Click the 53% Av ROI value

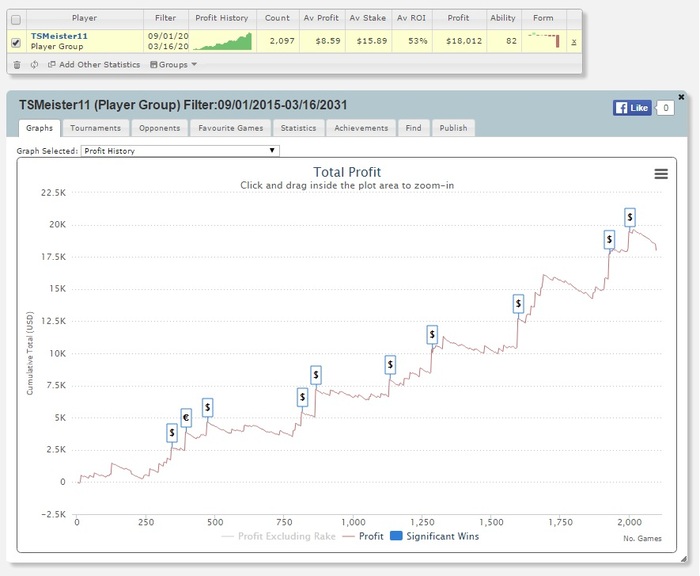coord(418,41)
